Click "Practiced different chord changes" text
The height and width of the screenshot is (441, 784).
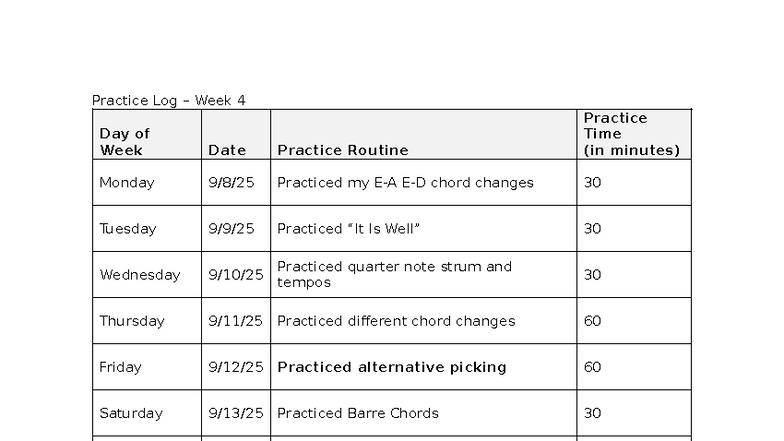pyautogui.click(x=396, y=321)
